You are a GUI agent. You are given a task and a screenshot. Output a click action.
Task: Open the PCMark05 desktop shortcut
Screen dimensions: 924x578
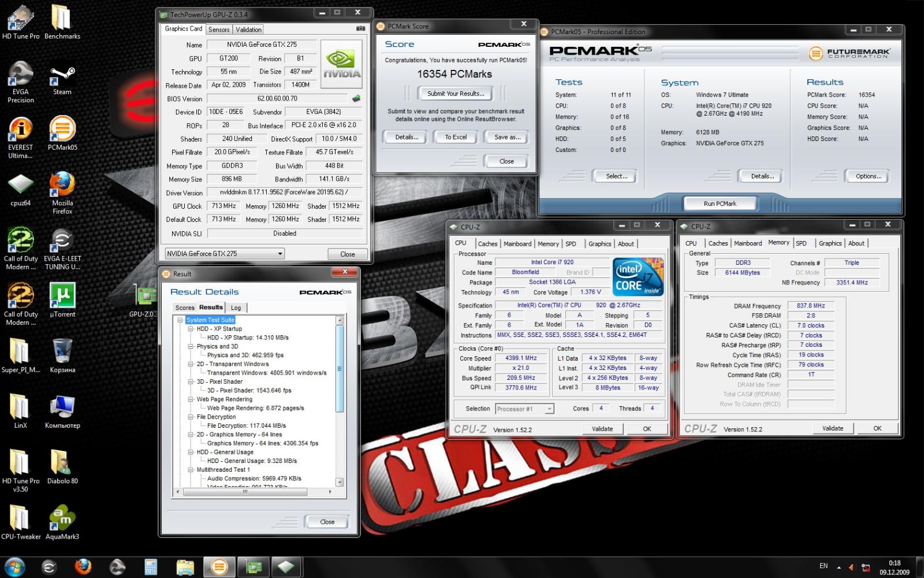[62, 133]
